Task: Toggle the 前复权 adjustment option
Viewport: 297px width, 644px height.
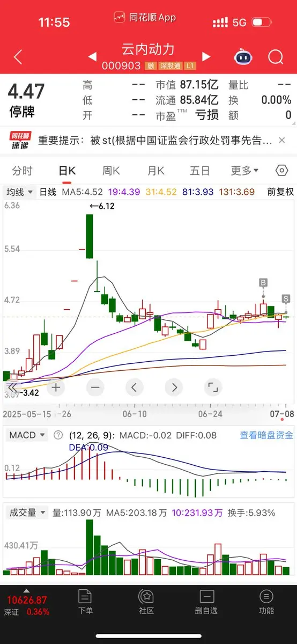Action: point(280,192)
